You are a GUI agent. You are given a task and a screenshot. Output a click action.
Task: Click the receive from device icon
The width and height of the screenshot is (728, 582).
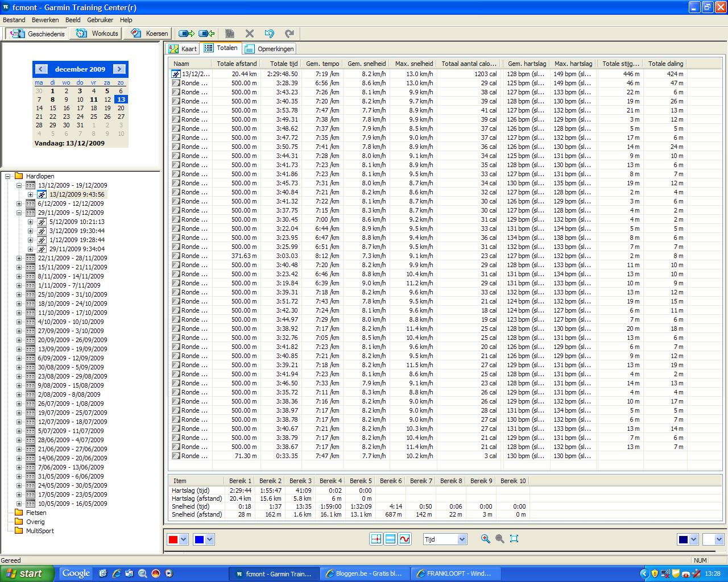(207, 34)
